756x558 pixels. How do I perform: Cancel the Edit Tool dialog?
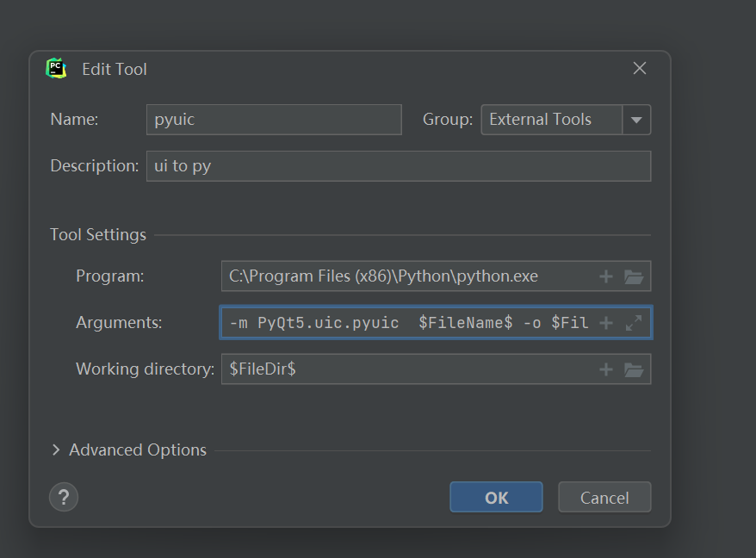(x=604, y=497)
